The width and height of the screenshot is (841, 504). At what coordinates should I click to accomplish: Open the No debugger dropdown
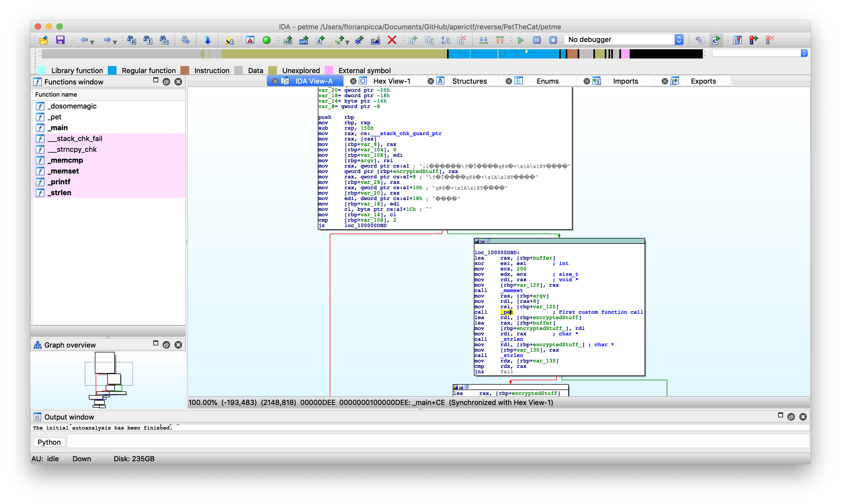(x=623, y=40)
